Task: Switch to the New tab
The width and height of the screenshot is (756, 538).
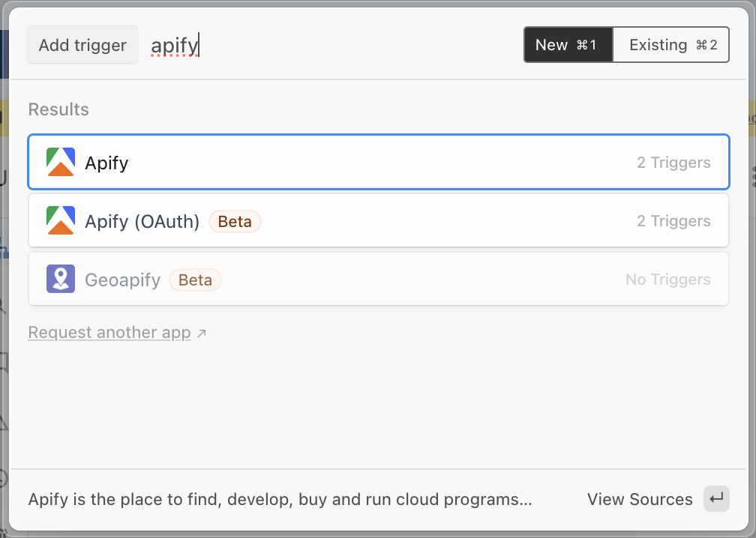Action: [568, 44]
